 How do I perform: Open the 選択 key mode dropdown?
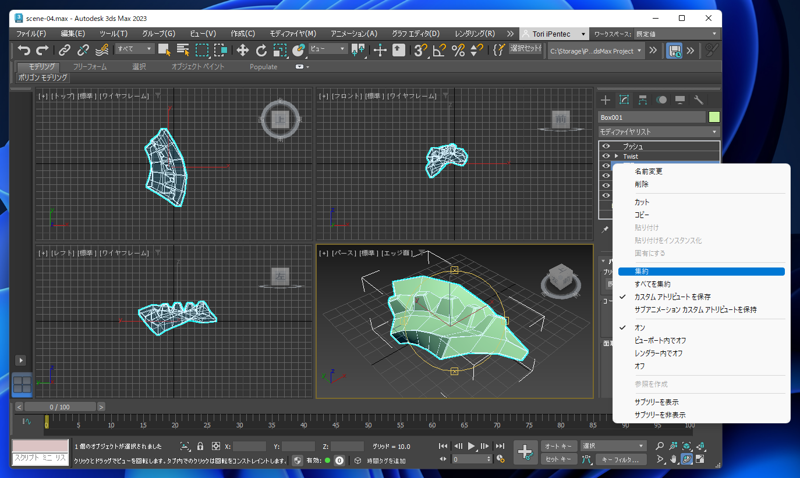click(613, 446)
